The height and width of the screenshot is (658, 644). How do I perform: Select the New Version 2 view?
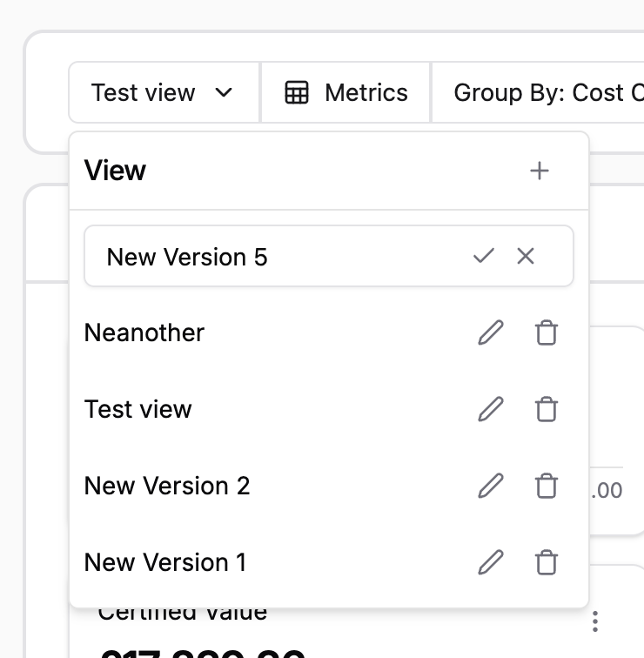pyautogui.click(x=166, y=486)
